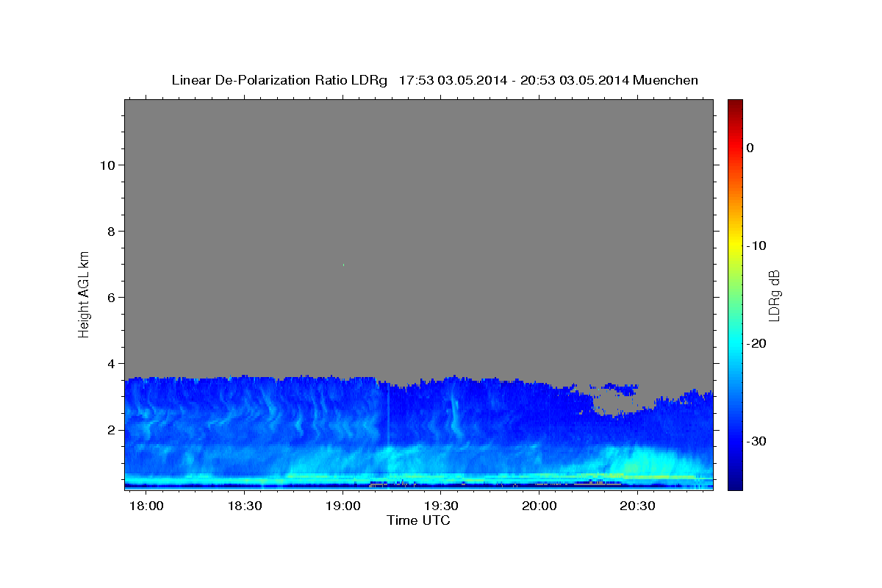
Task: Click the 'LDRg dB' colorbar label
Action: (x=774, y=295)
